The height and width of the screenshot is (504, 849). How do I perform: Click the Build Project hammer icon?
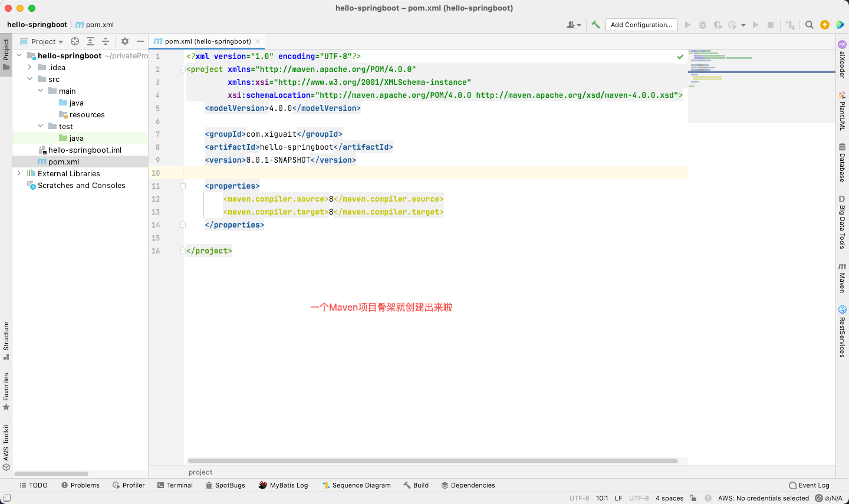pos(595,25)
